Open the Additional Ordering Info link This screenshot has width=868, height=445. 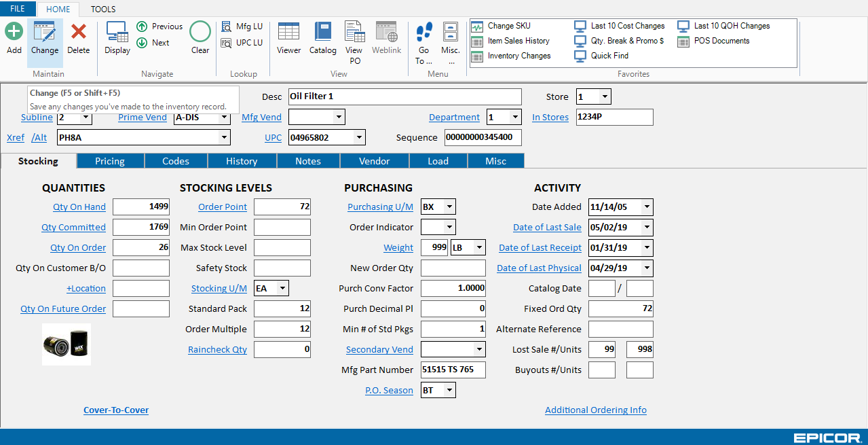coord(595,410)
